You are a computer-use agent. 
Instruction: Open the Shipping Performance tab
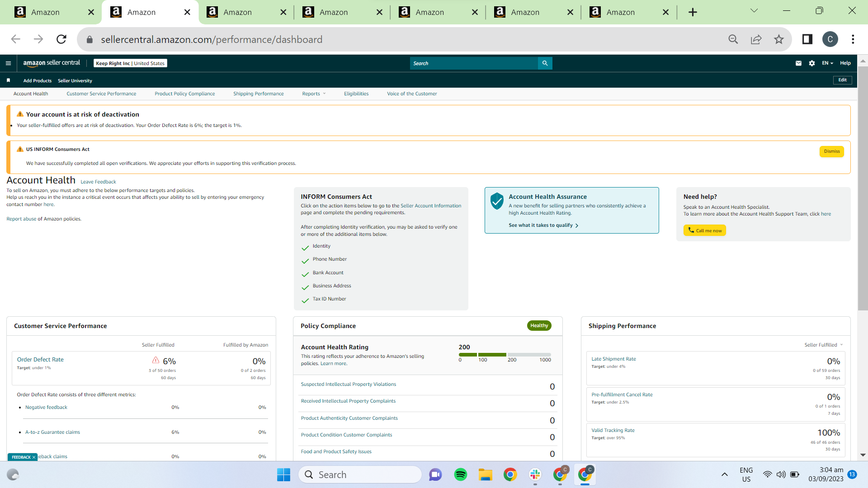(259, 94)
